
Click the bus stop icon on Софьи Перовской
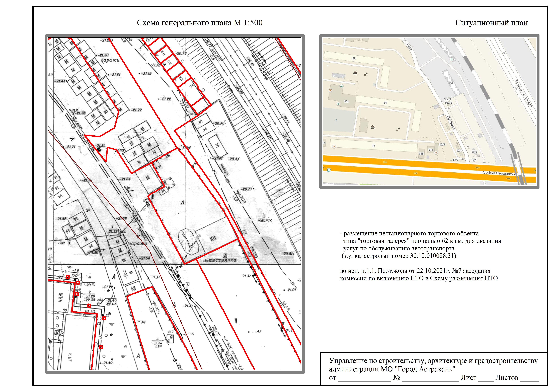[329, 170]
